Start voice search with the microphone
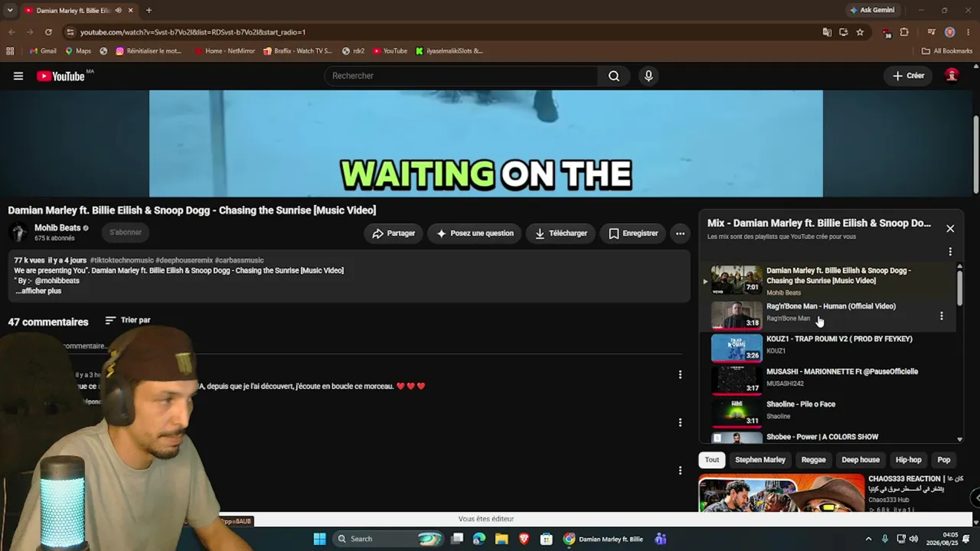This screenshot has width=980, height=551. (x=648, y=76)
